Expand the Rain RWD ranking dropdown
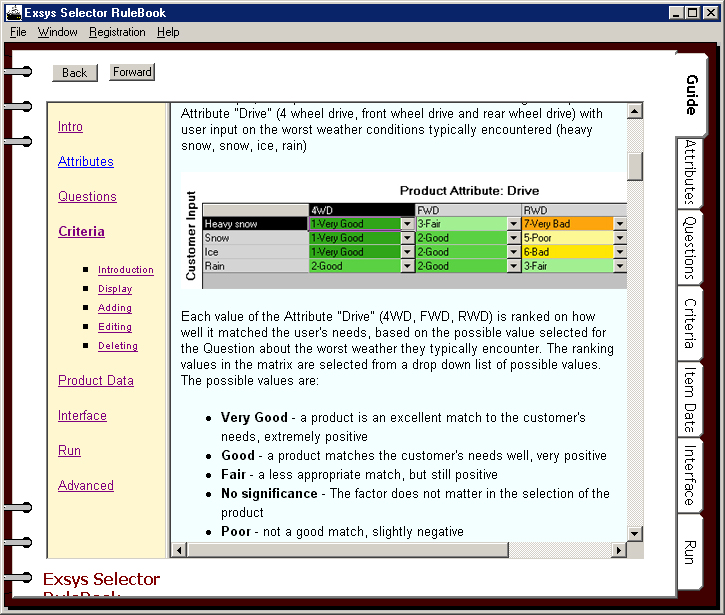725x615 pixels. click(620, 266)
